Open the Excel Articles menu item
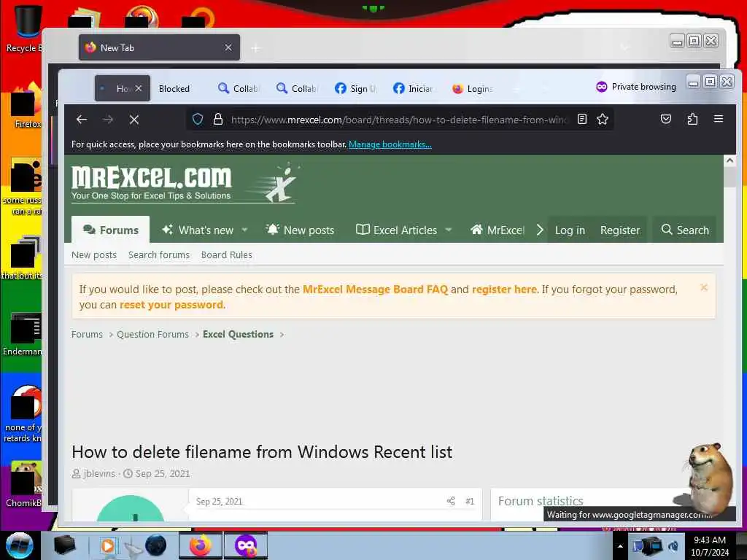 pyautogui.click(x=396, y=230)
